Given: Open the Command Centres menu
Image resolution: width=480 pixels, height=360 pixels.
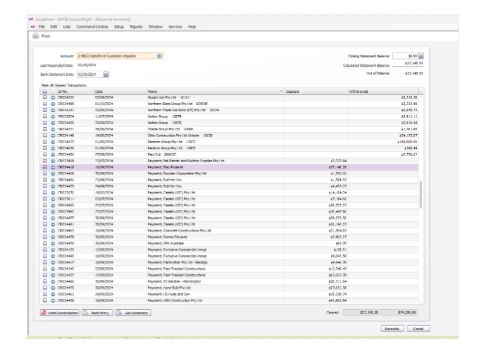Looking at the screenshot, I should click(92, 27).
